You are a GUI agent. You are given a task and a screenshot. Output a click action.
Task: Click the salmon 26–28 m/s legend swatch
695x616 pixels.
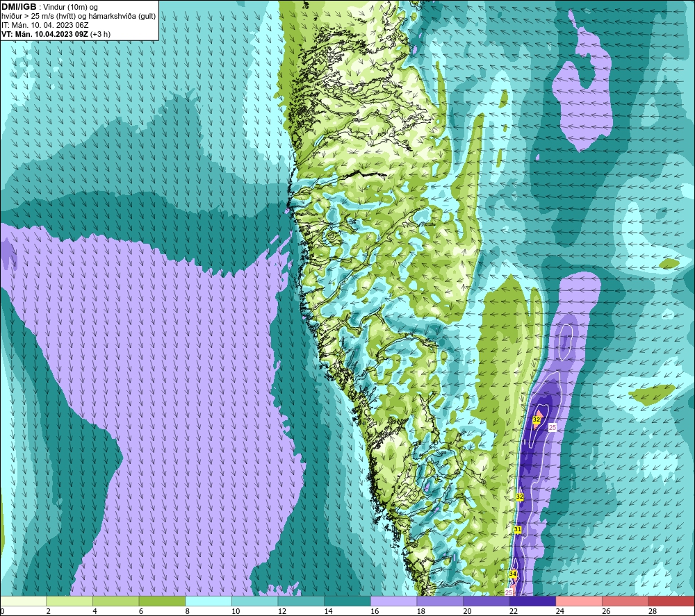tap(625, 601)
